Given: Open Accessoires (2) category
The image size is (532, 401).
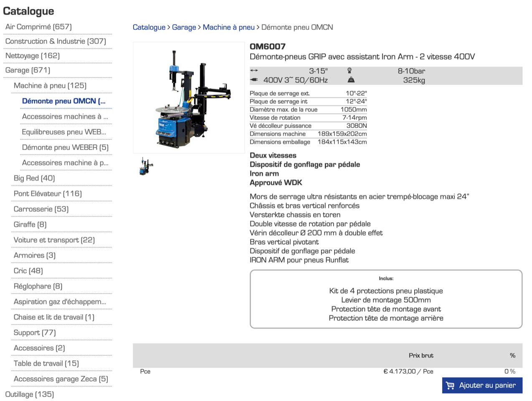Looking at the screenshot, I should [x=39, y=348].
